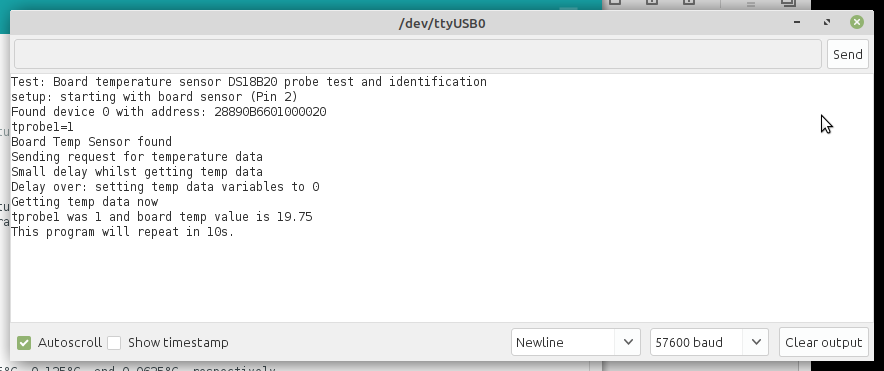Click the first line 'Test: Board temperature sensor DS18B20...'
This screenshot has width=884, height=371.
[x=249, y=82]
